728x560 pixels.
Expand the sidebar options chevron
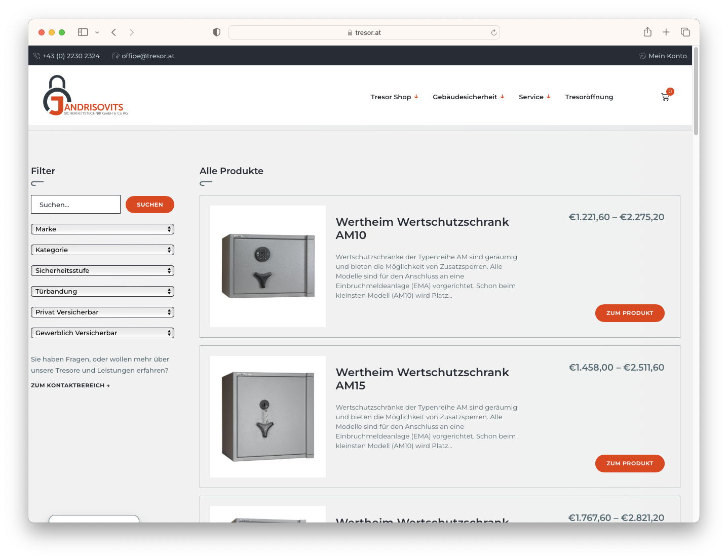[97, 32]
